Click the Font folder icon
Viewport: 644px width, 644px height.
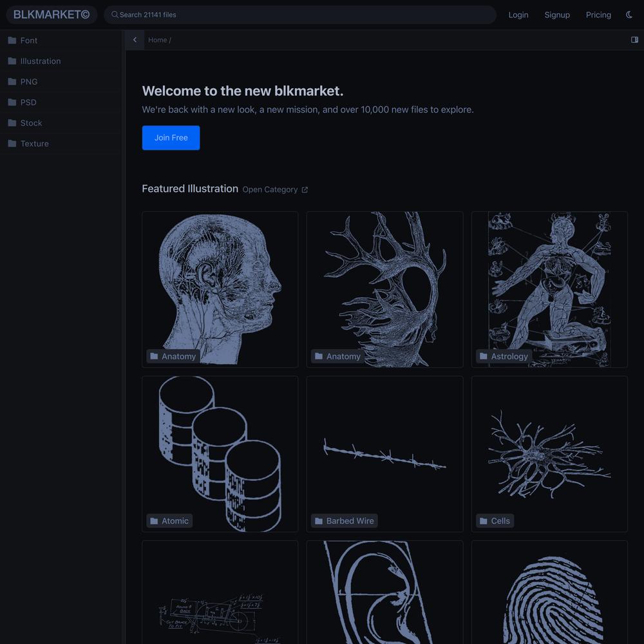click(12, 40)
